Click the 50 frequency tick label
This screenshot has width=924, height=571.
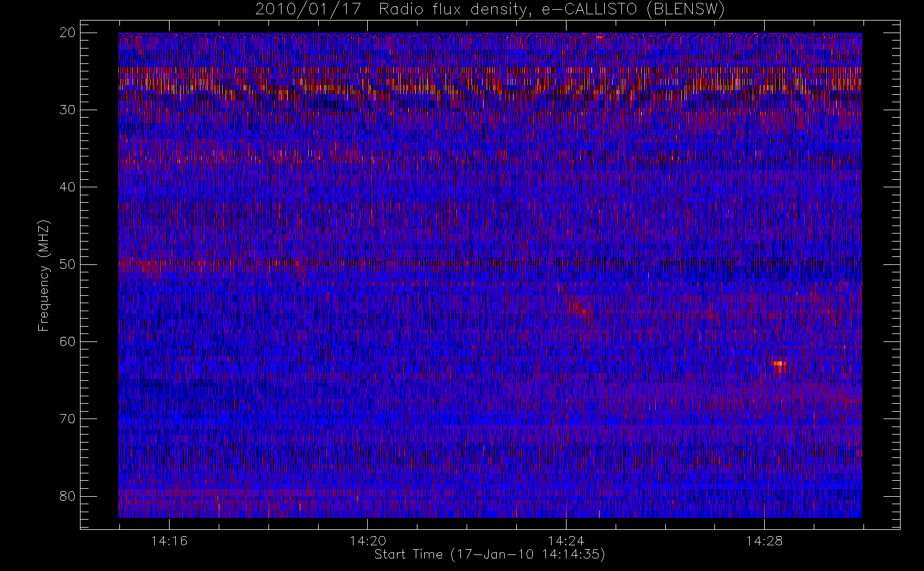coord(67,264)
